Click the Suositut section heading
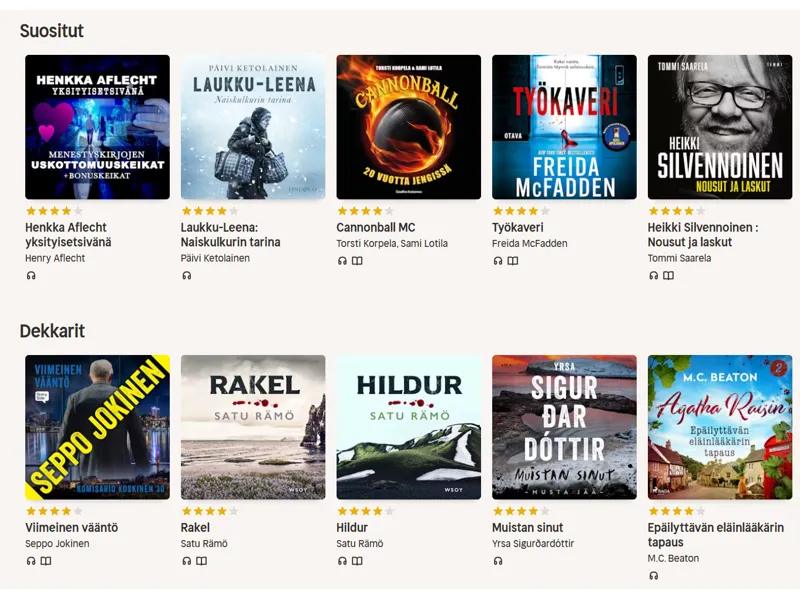This screenshot has height=600, width=800. point(52,31)
